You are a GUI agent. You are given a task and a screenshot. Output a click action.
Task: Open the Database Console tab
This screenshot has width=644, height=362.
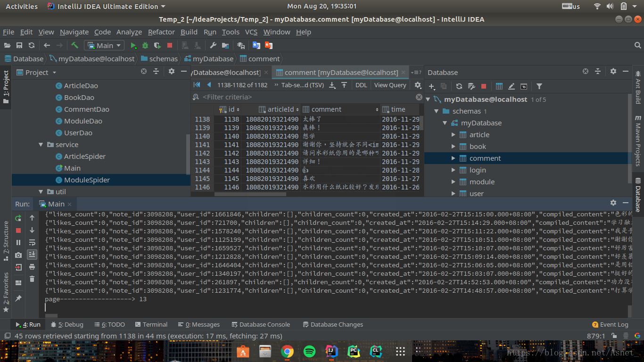261,324
